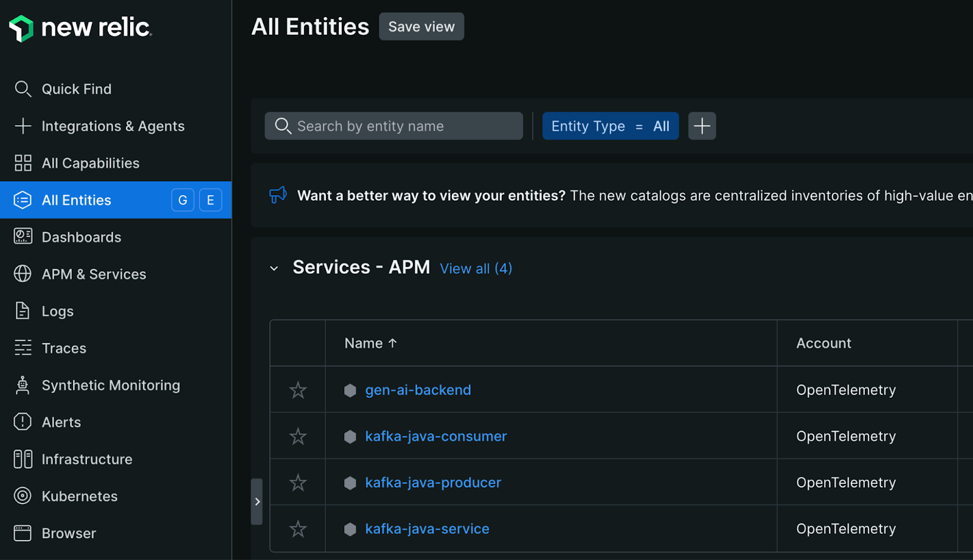Viewport: 973px width, 560px height.
Task: Click the megaphone announcement icon
Action: coord(278,195)
